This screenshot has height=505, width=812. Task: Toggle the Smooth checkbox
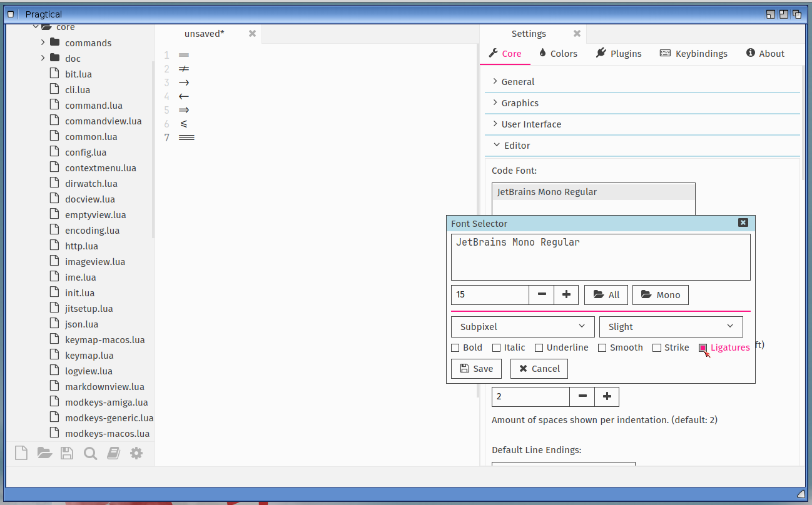coord(602,347)
